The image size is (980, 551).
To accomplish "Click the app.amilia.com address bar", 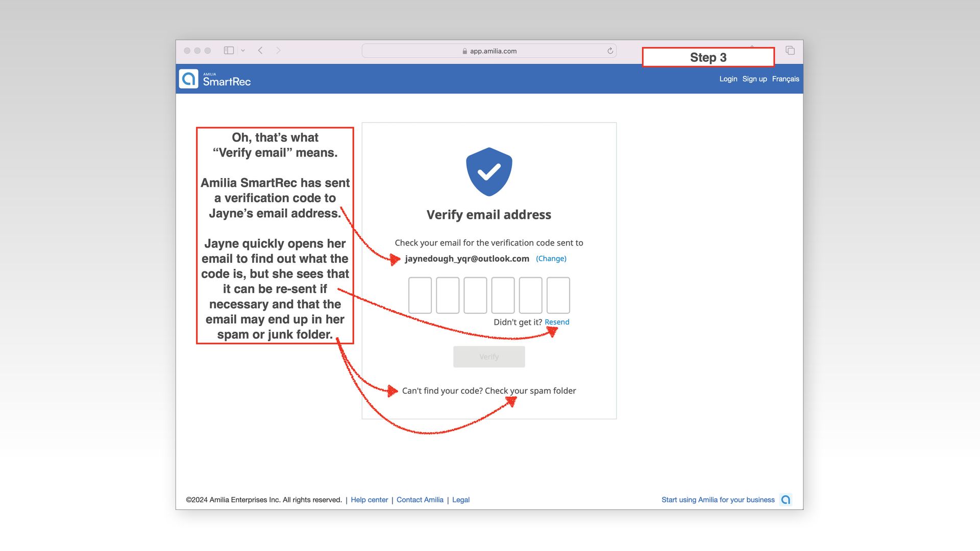I will point(489,51).
